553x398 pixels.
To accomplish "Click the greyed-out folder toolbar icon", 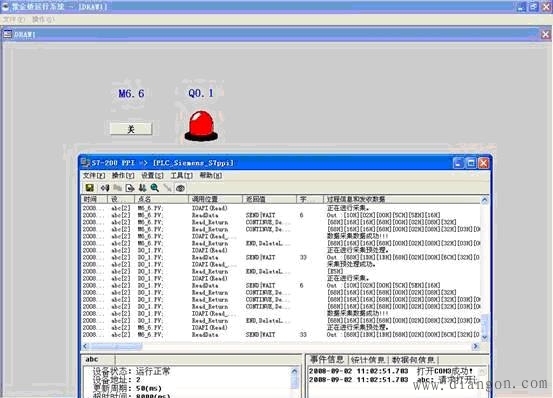I will click(117, 188).
